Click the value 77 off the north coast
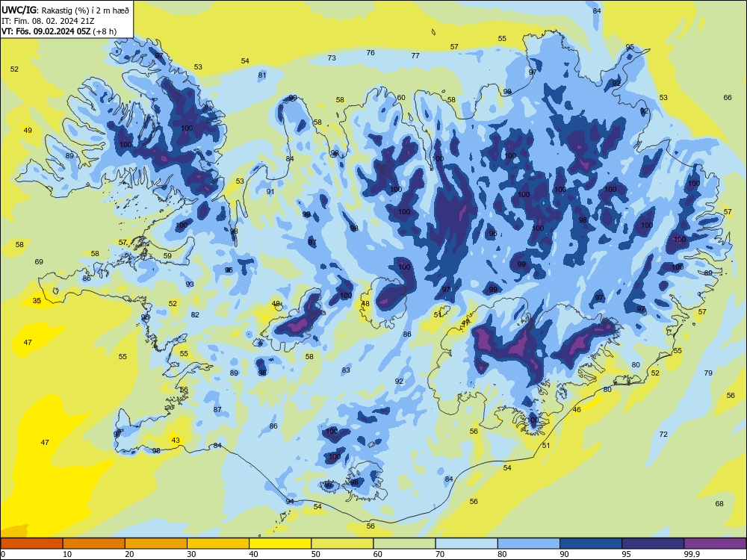The image size is (747, 560). coord(415,56)
